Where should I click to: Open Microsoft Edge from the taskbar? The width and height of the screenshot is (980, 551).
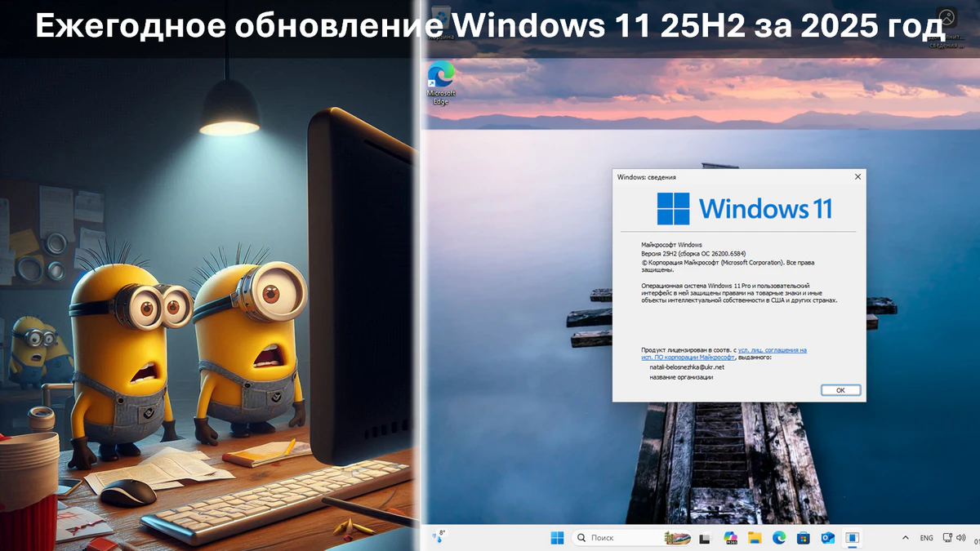[779, 538]
